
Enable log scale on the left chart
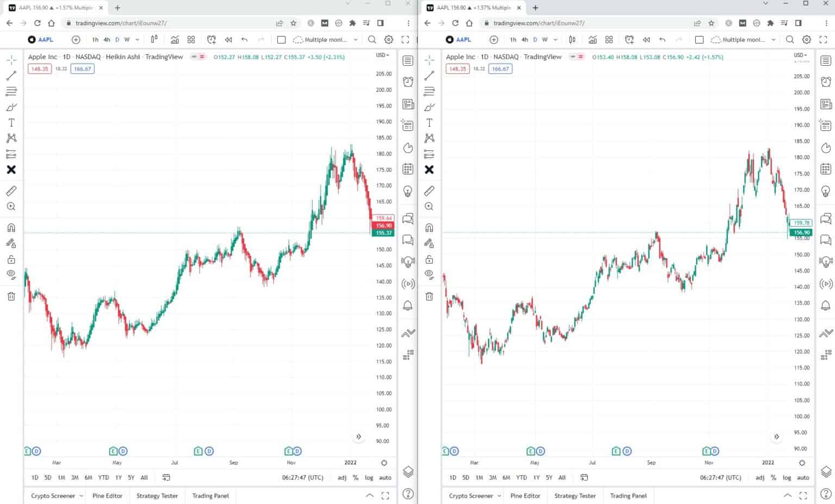pyautogui.click(x=369, y=477)
